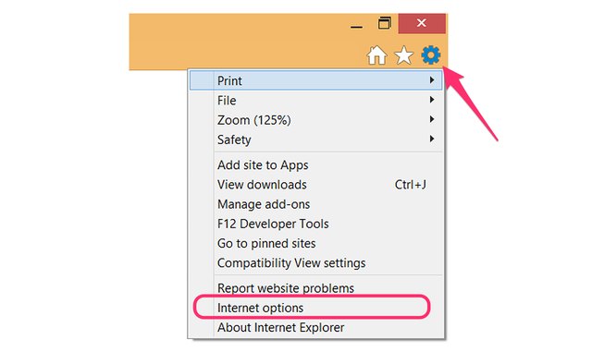Viewport: 592px width, 364px height.
Task: Click the Home house icon
Action: tap(376, 55)
